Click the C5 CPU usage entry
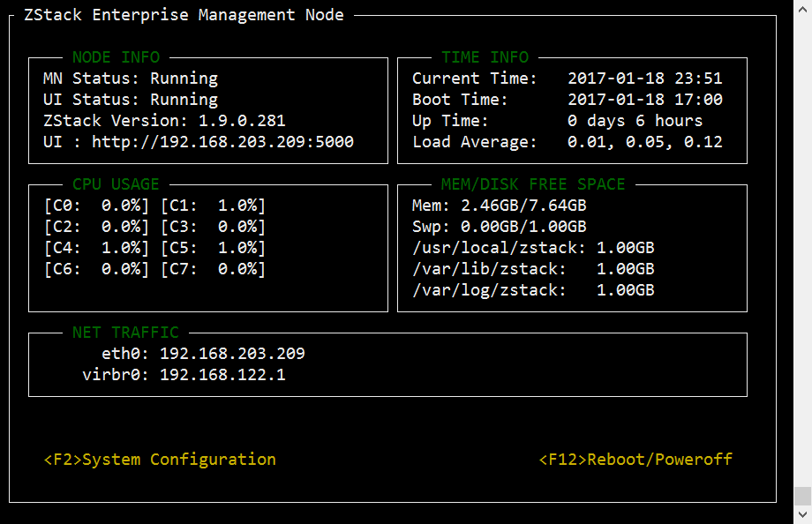The height and width of the screenshot is (524, 812). point(214,248)
